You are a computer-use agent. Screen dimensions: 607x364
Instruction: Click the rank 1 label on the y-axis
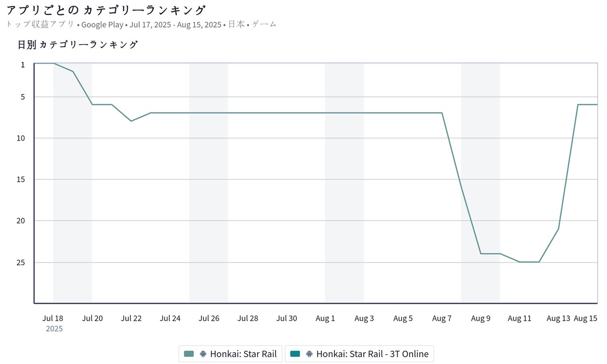[23, 64]
